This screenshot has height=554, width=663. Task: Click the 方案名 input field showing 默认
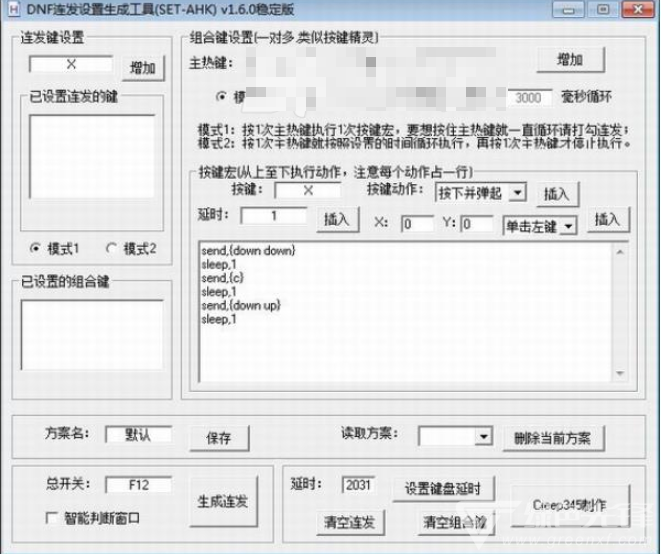coord(139,435)
